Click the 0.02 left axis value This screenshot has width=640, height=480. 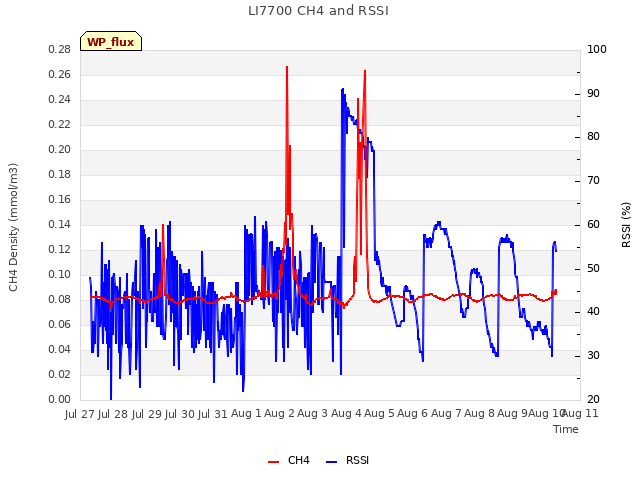(60, 374)
